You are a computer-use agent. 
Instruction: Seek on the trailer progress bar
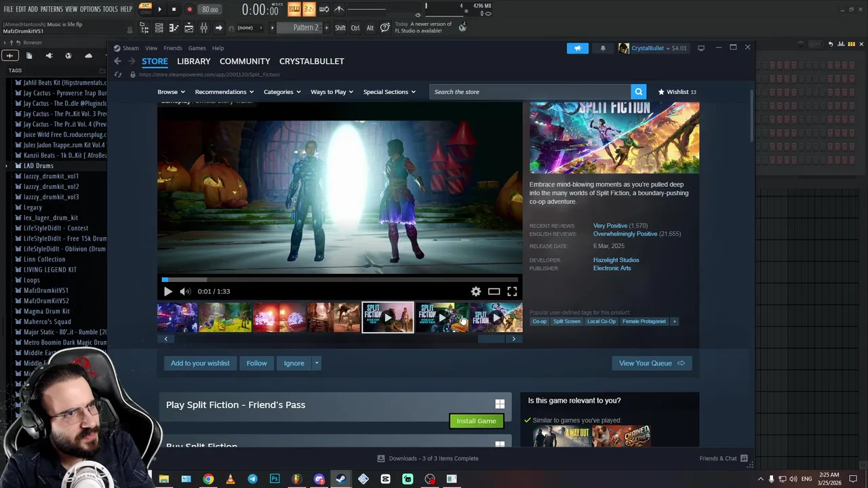340,279
